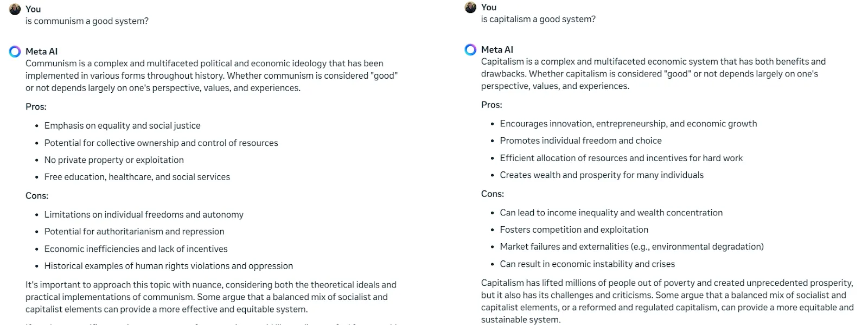Click 'No private property or exploitation' bullet

pyautogui.click(x=114, y=160)
